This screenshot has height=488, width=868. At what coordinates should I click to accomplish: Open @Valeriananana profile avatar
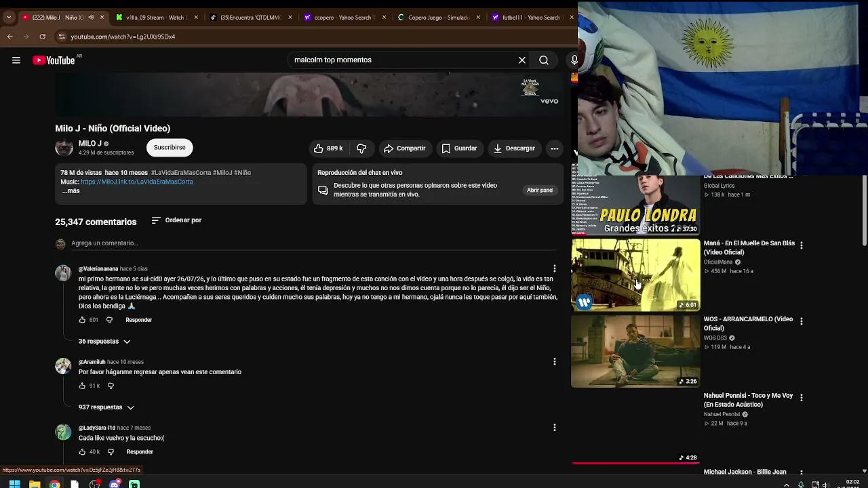pos(63,272)
